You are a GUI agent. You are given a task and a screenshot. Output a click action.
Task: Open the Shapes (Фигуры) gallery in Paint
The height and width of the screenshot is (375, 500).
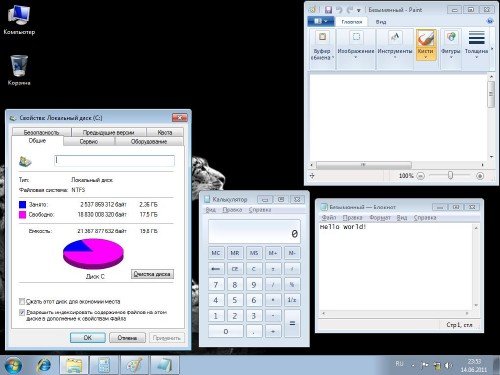point(451,45)
